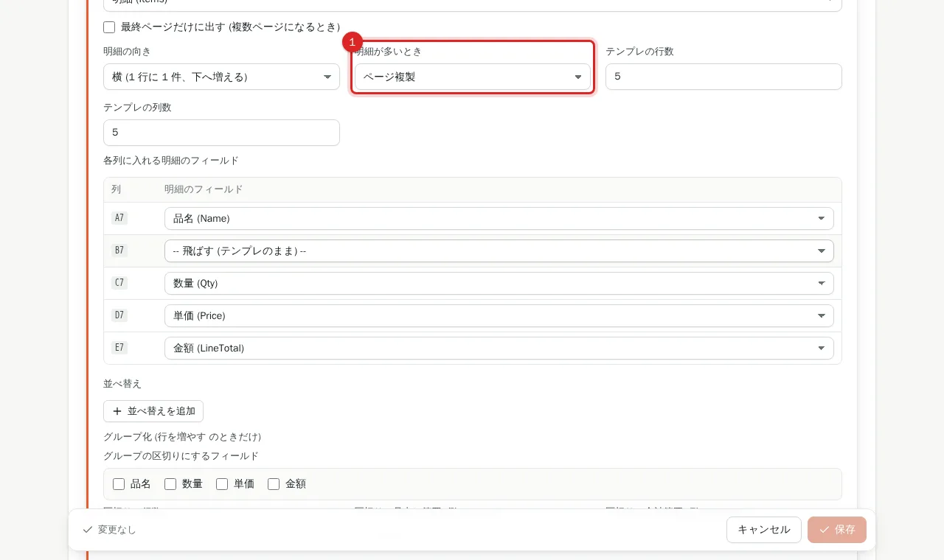
Task: Click the キャンセル button
Action: point(764,530)
